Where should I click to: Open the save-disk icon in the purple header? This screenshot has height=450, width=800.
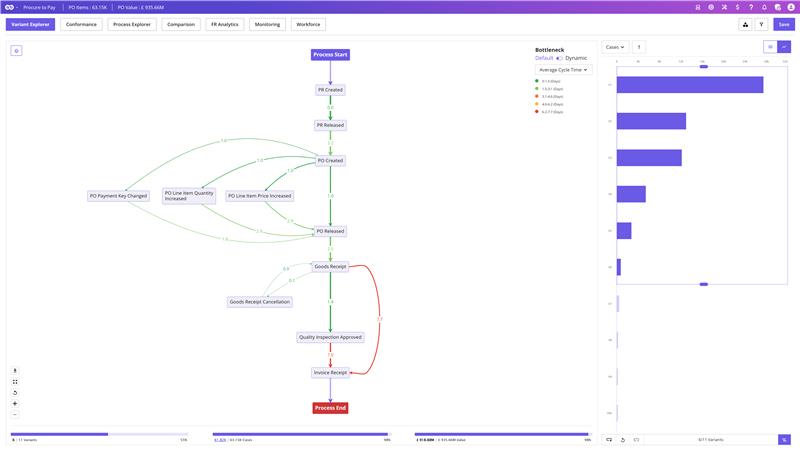697,7
